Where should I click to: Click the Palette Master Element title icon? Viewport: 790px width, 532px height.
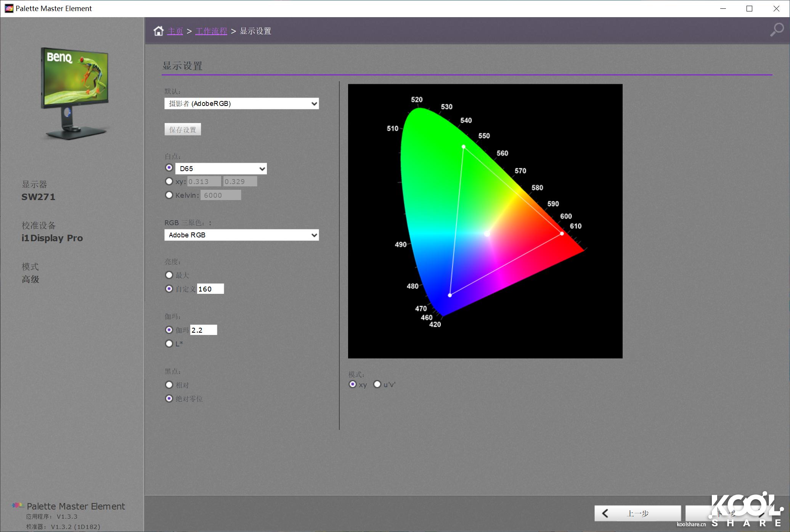coord(9,8)
